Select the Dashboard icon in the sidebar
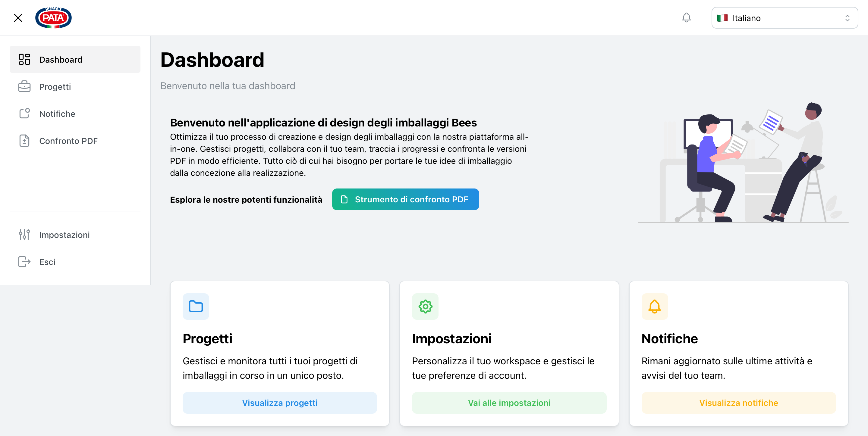The image size is (868, 436). [24, 59]
